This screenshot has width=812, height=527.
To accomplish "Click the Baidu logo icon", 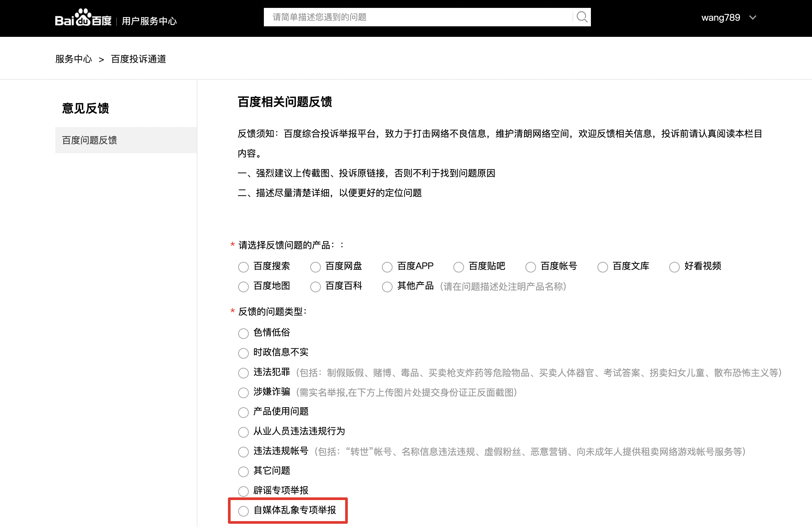I will (x=83, y=18).
